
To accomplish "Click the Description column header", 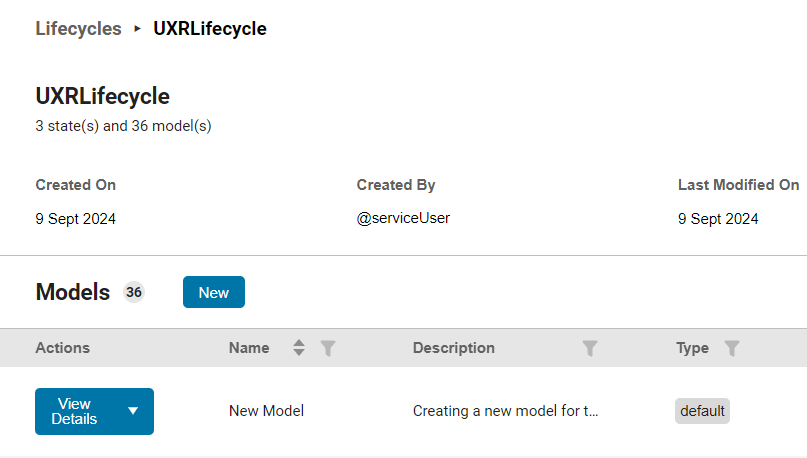I will pos(453,348).
